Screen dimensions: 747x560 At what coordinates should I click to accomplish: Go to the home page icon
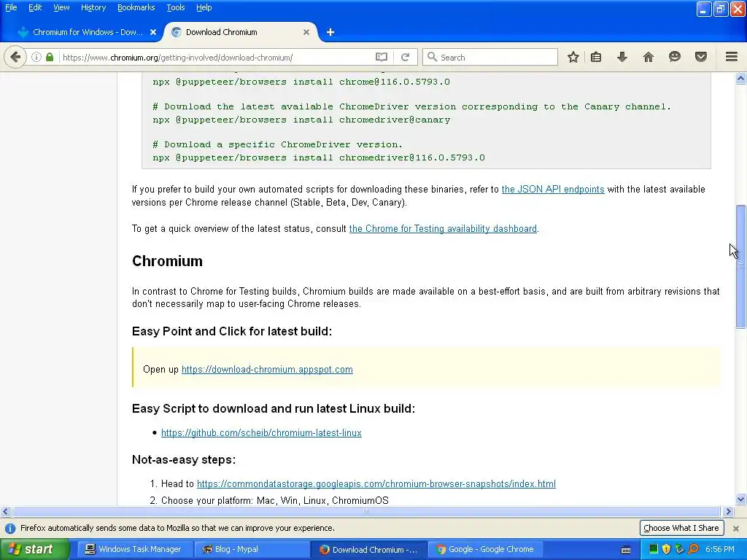(649, 57)
